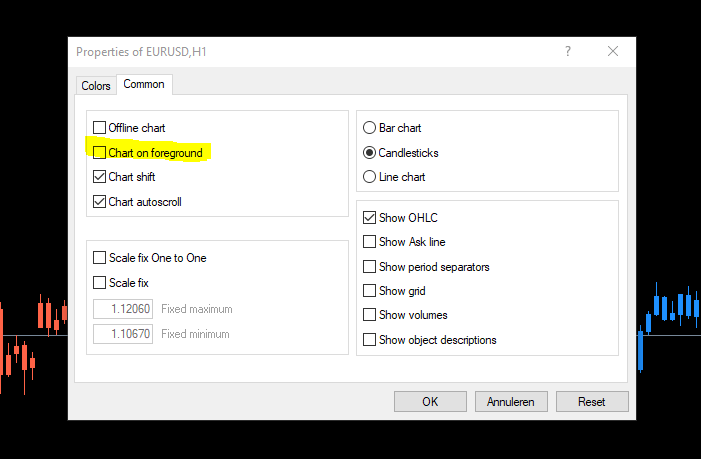Disable the Chart shift option
This screenshot has width=701, height=459.
click(100, 177)
